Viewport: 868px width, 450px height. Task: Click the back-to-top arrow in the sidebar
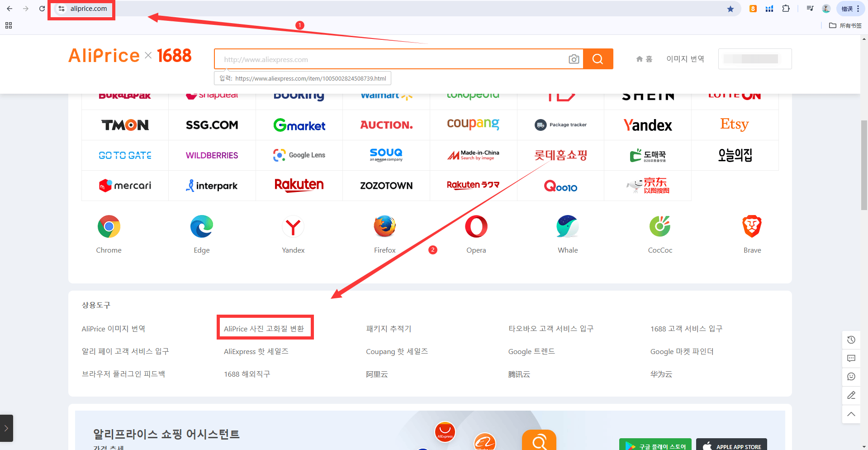tap(851, 414)
